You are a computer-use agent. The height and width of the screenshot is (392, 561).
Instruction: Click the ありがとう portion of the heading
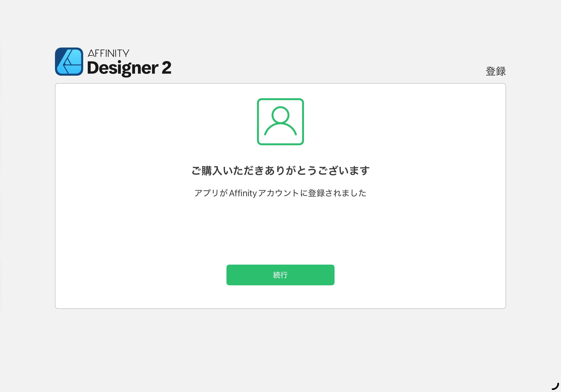point(291,170)
